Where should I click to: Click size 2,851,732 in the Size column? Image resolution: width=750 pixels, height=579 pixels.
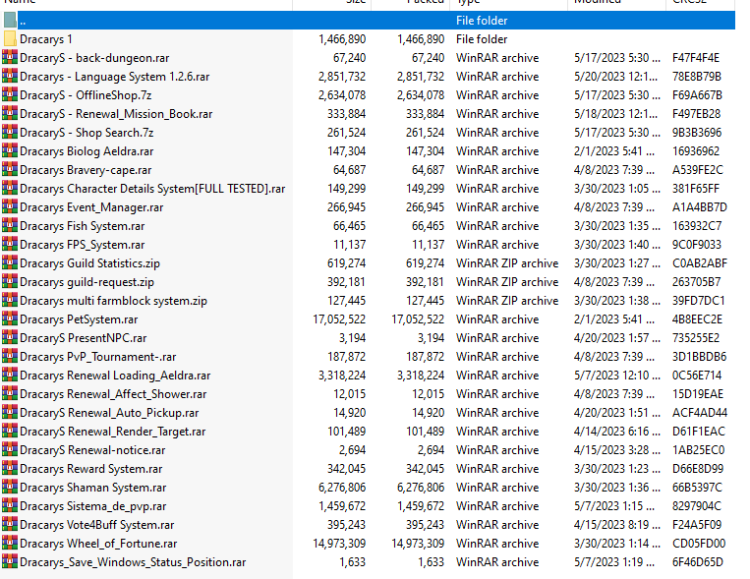(342, 77)
